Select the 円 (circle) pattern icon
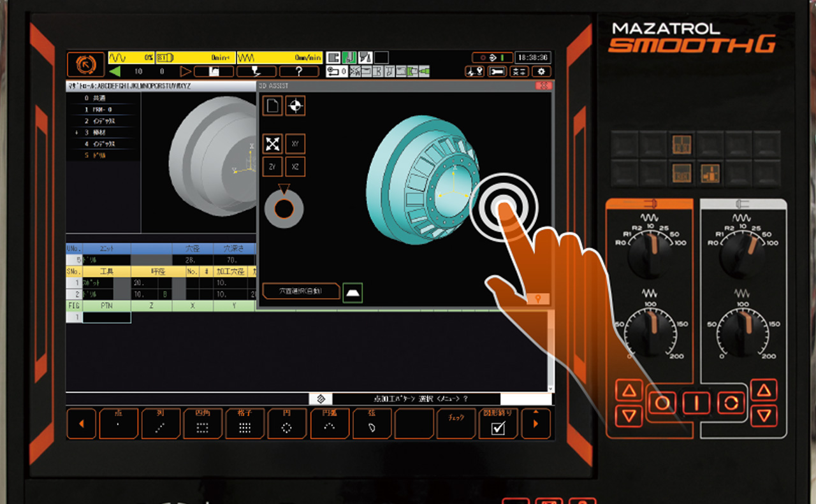 tap(288, 424)
